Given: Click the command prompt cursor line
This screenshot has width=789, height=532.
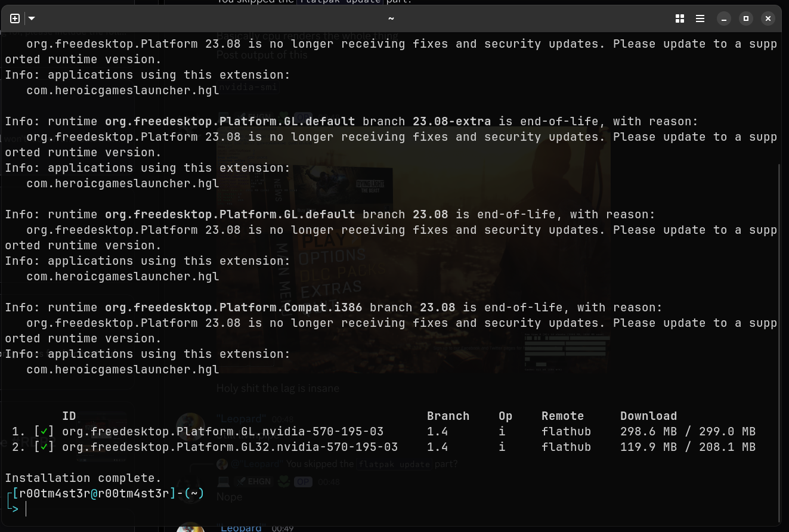Looking at the screenshot, I should click(26, 509).
